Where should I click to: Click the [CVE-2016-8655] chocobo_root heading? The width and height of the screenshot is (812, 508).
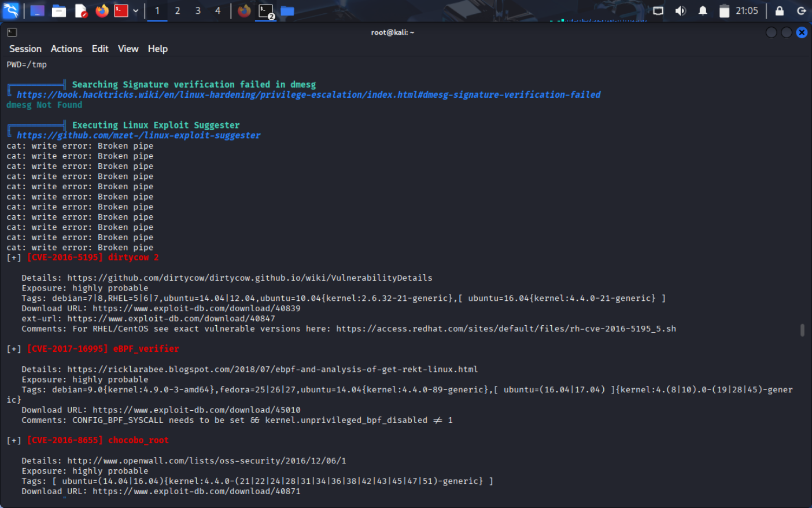click(98, 440)
